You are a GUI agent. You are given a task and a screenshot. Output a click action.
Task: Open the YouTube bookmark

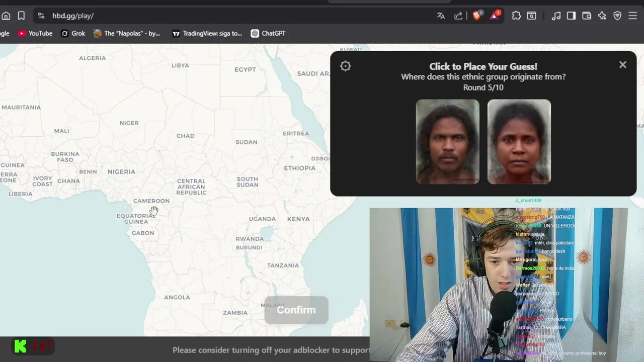(35, 33)
